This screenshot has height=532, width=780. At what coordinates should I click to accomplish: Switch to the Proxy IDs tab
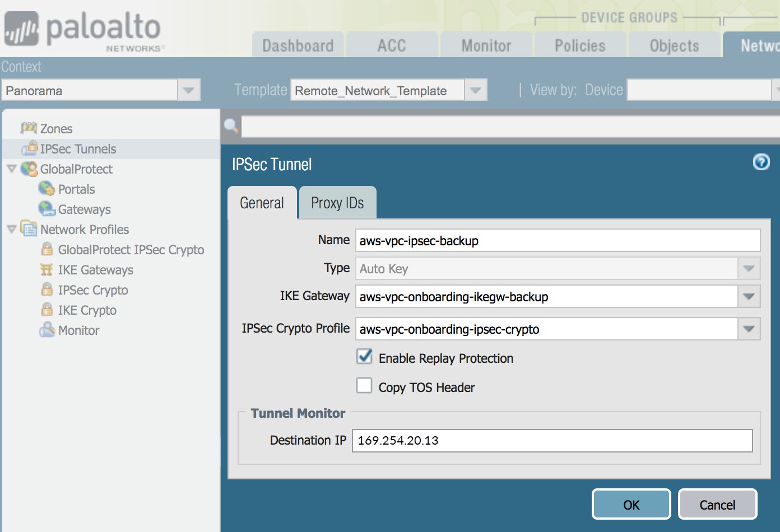pos(337,203)
